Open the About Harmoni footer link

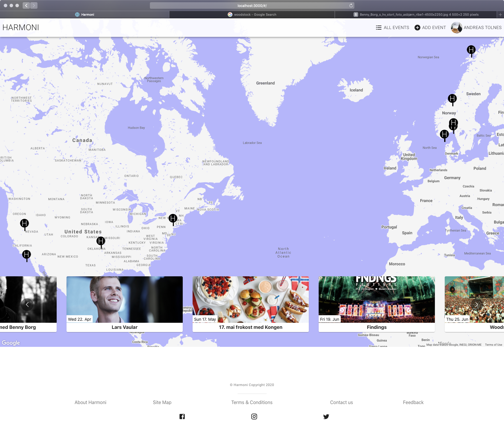pos(90,402)
